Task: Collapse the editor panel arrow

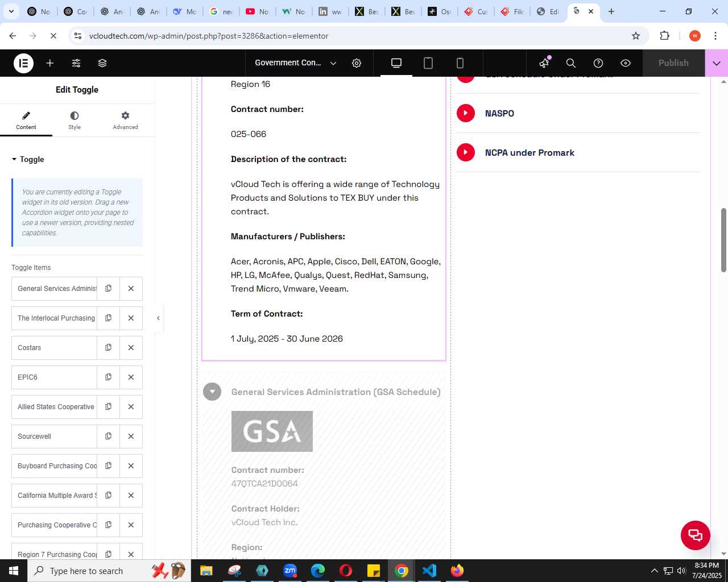Action: click(x=158, y=318)
